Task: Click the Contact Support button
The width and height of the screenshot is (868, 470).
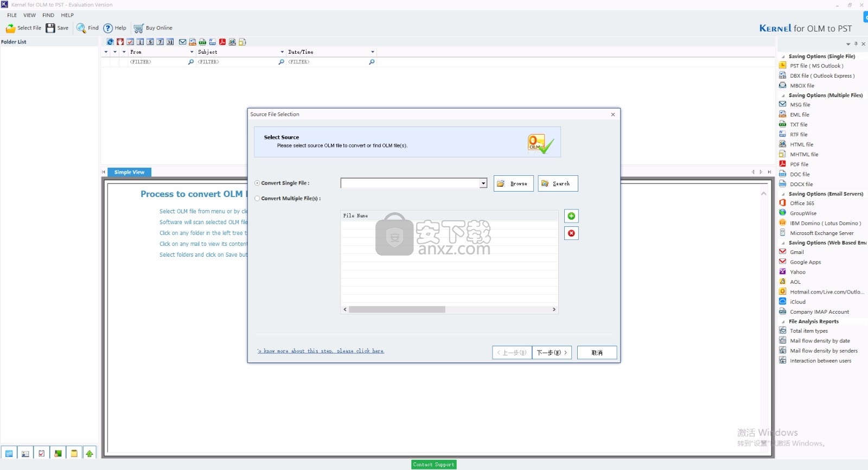Action: (x=433, y=465)
